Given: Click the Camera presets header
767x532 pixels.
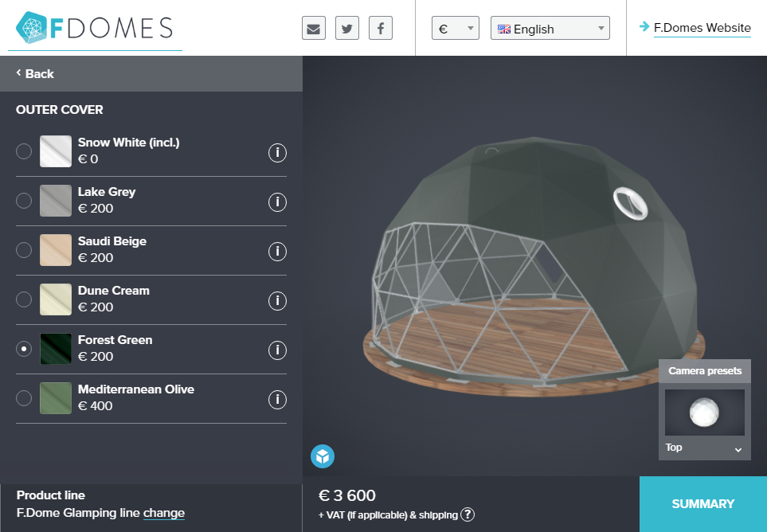Looking at the screenshot, I should click(x=705, y=371).
